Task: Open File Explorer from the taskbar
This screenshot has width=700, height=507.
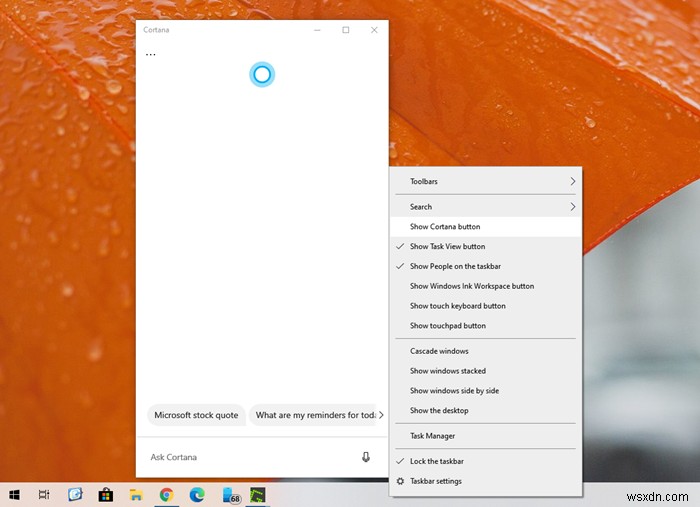Action: point(136,495)
